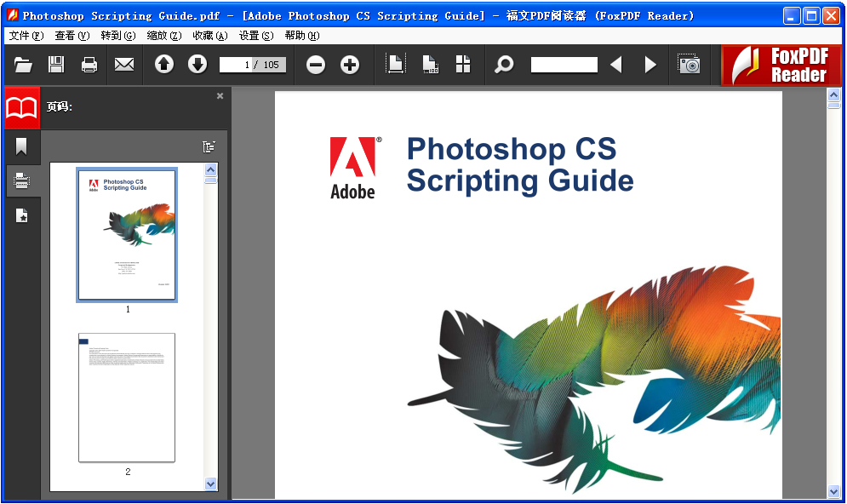
Task: Click the search text field
Action: (x=564, y=65)
